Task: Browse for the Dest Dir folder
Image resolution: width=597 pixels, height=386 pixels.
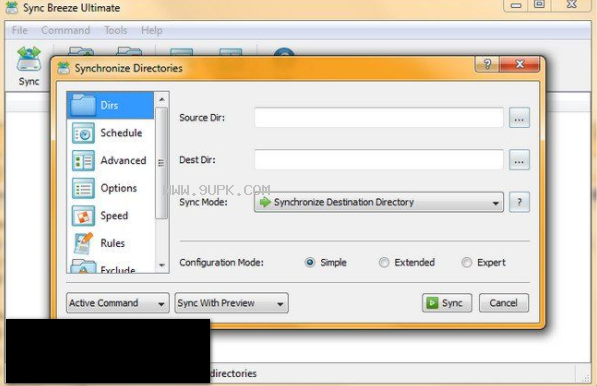Action: [x=519, y=160]
